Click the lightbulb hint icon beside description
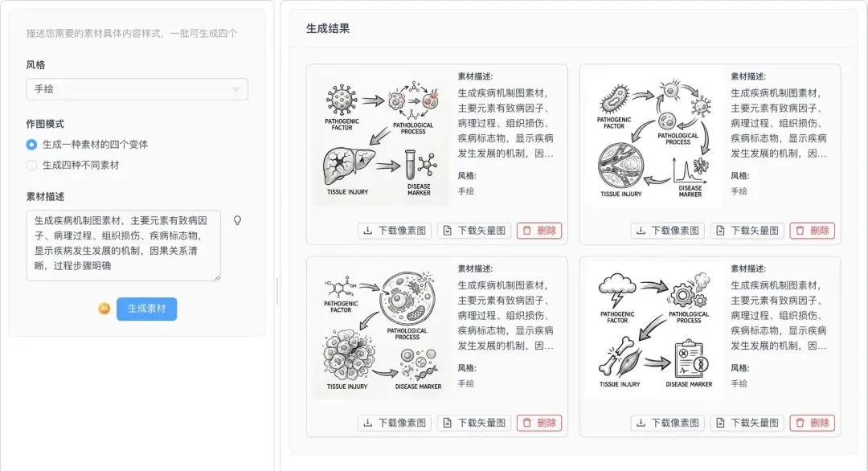Viewport: 868px width, 471px height. pos(237,220)
